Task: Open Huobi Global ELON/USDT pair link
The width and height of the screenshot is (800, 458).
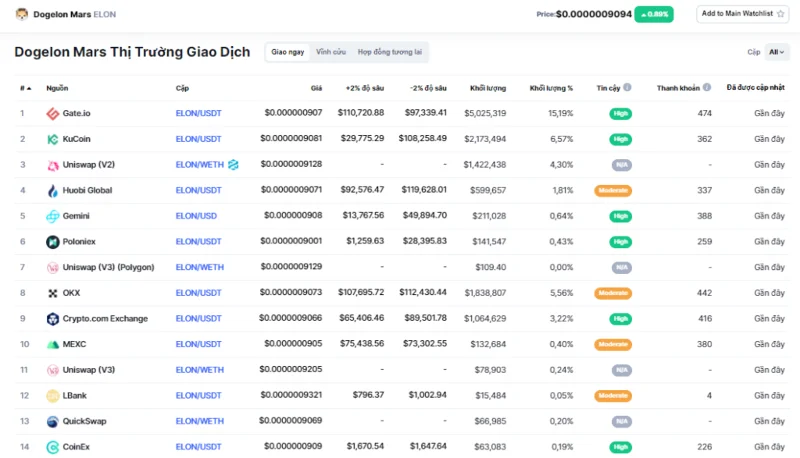Action: [x=198, y=190]
